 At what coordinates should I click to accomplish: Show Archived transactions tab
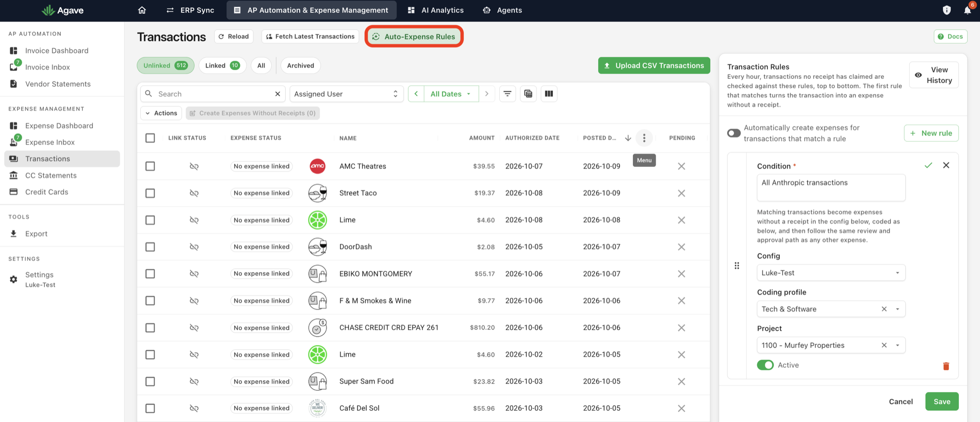point(301,65)
